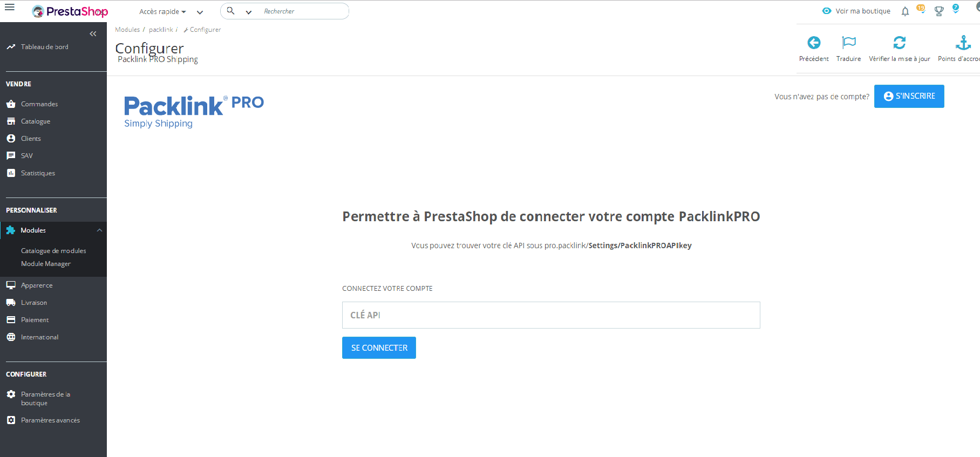
Task: Click Vérifier la mise à jour refresh icon
Action: click(x=899, y=42)
